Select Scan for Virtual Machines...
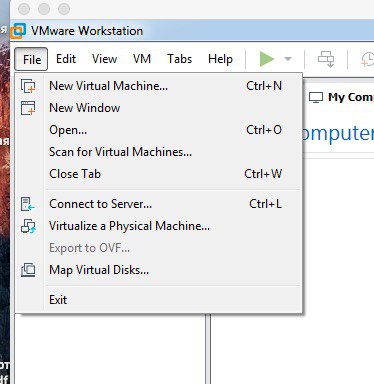374x384 pixels. (159, 152)
